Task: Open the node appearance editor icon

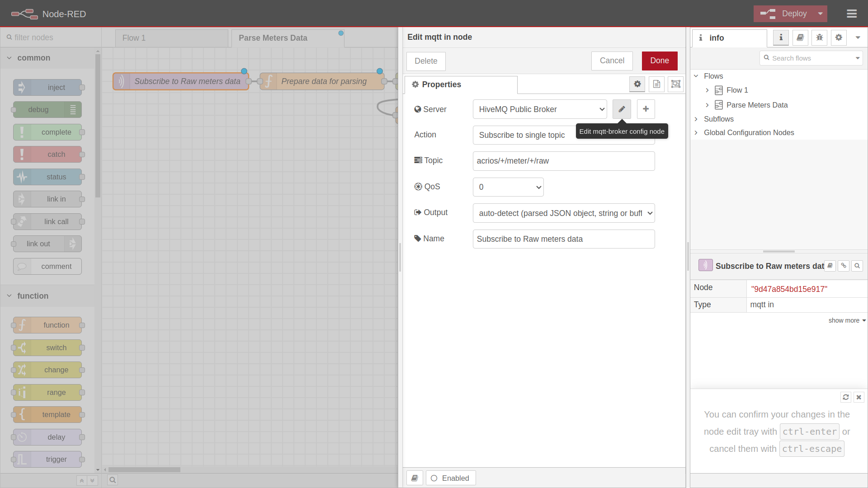Action: click(x=675, y=84)
